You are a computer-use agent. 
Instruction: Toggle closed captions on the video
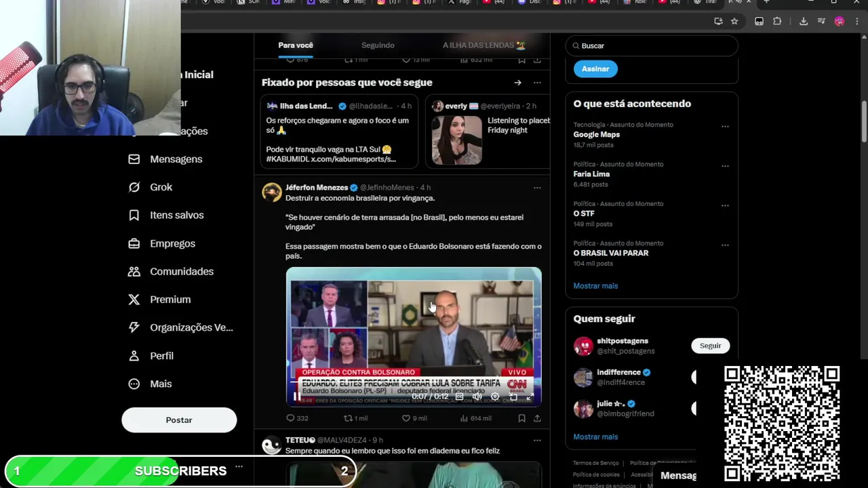pos(459,396)
